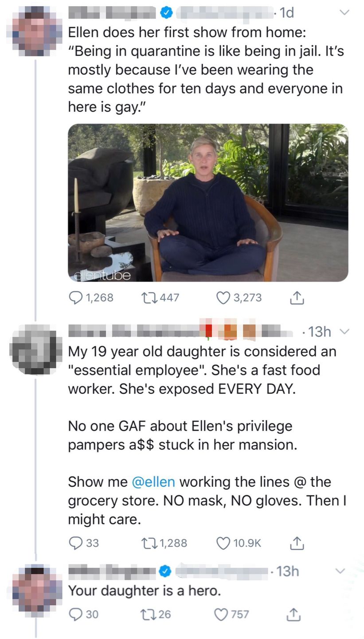
Task: Share the essential employee tweet
Action: pos(297,543)
